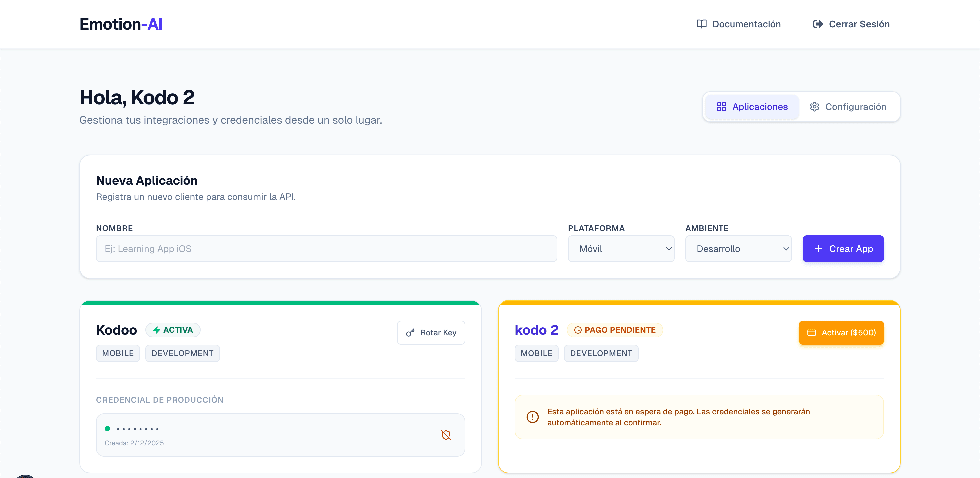Reveal the hidden production credential
The image size is (980, 478).
(x=445, y=435)
